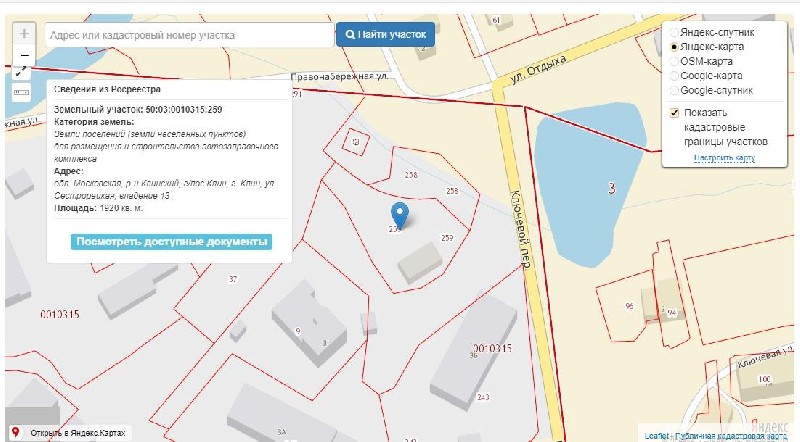This screenshot has height=442, width=800.
Task: Select the Яндекс-спутник map layer
Action: coord(674,33)
